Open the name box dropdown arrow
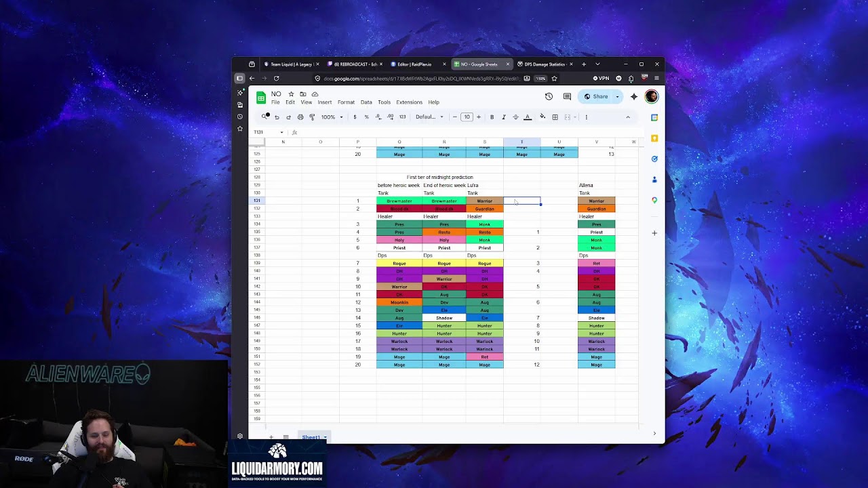868x488 pixels. click(281, 132)
